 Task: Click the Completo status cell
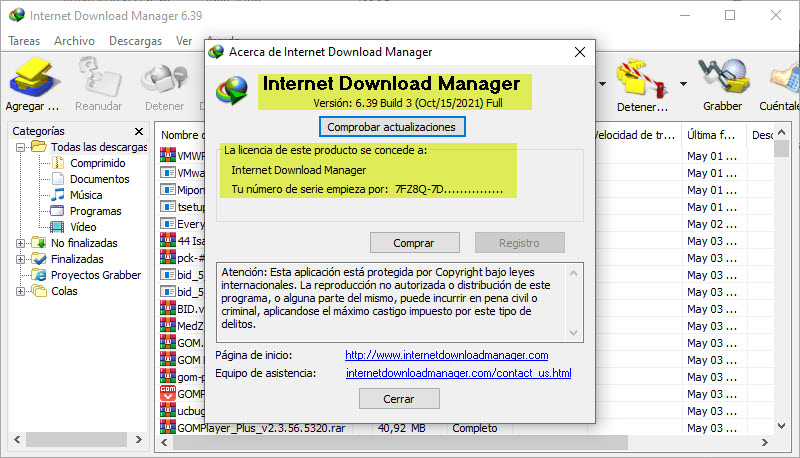(475, 428)
